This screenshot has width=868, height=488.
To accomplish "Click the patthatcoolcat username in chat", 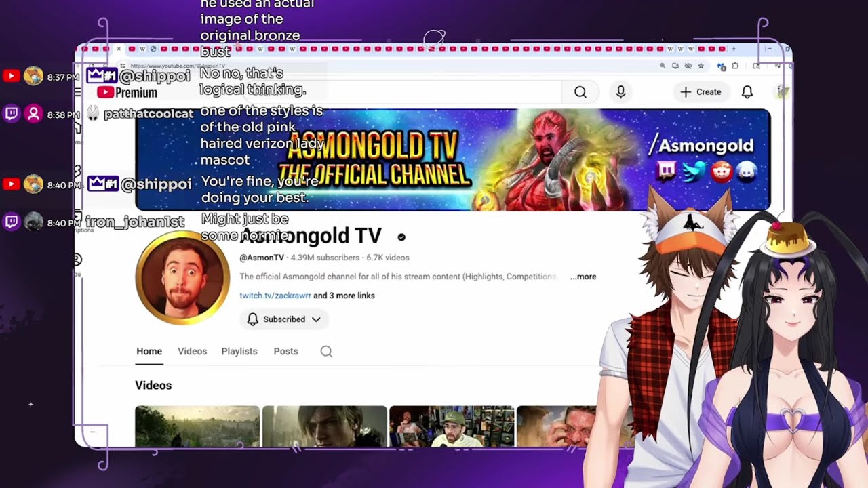I will [149, 114].
